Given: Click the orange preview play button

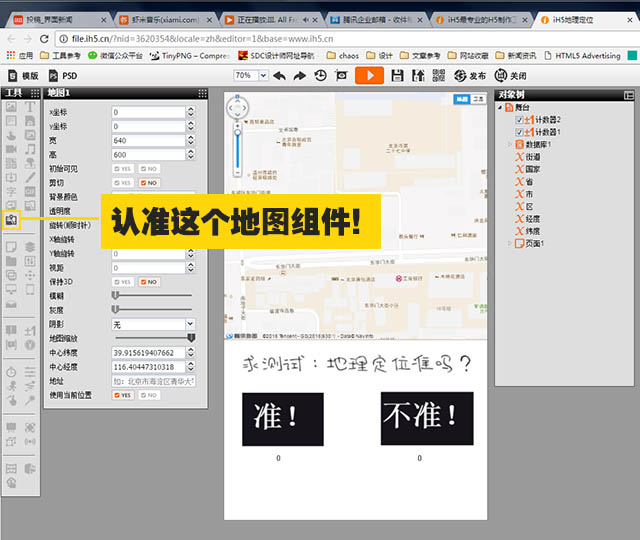Looking at the screenshot, I should pyautogui.click(x=369, y=75).
